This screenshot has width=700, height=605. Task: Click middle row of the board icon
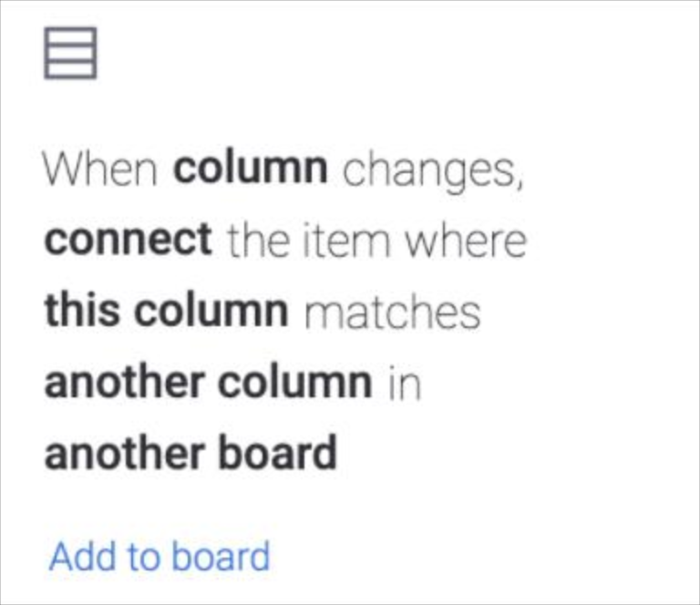(x=70, y=53)
